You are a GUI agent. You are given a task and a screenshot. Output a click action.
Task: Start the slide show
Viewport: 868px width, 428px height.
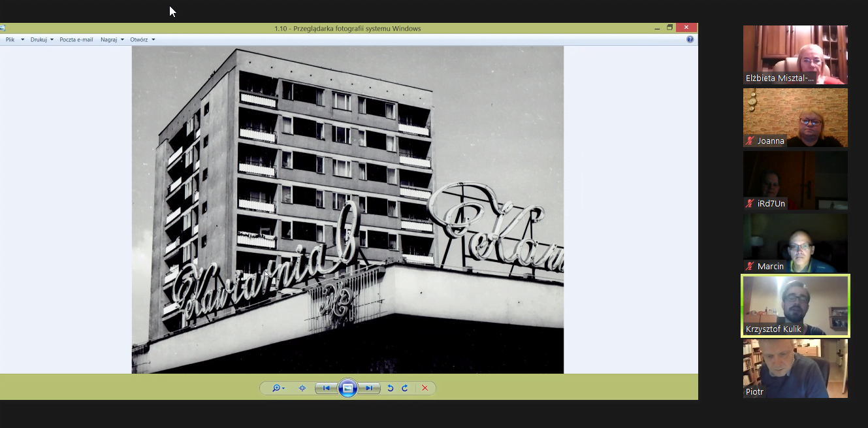point(347,388)
